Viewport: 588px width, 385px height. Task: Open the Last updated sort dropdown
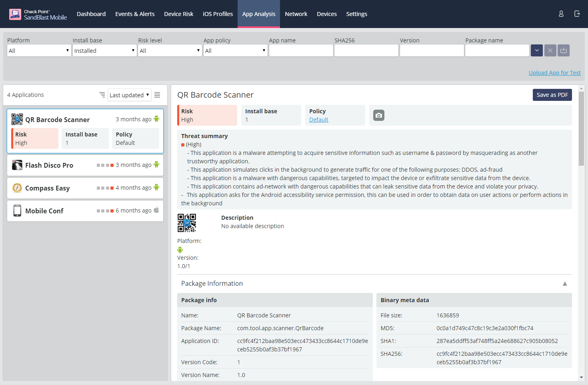pyautogui.click(x=130, y=95)
